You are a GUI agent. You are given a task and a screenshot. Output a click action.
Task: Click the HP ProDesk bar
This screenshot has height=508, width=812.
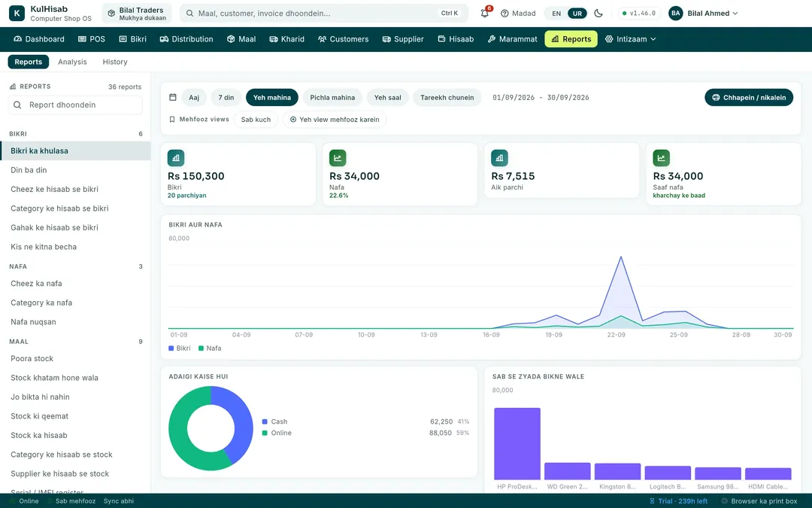tap(517, 444)
